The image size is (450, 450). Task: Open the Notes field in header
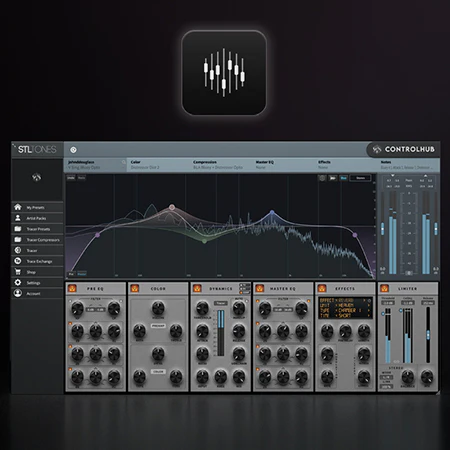click(409, 165)
